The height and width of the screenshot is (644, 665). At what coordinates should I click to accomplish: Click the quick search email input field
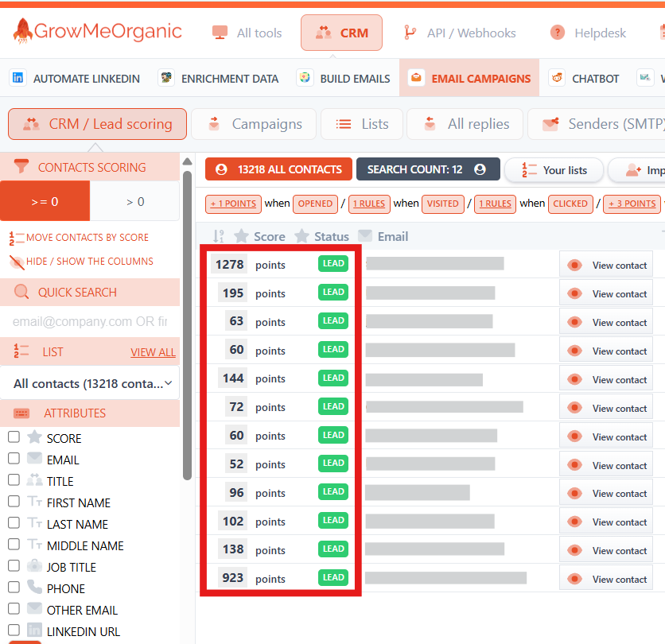click(90, 321)
